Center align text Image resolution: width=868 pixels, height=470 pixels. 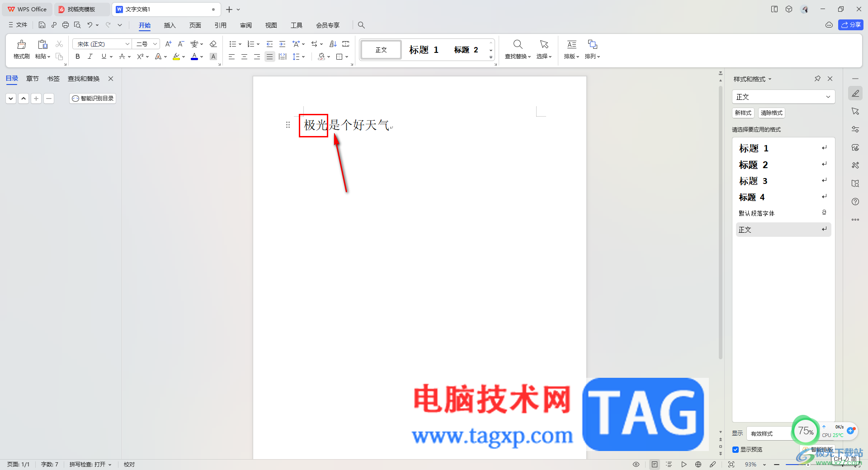point(244,56)
